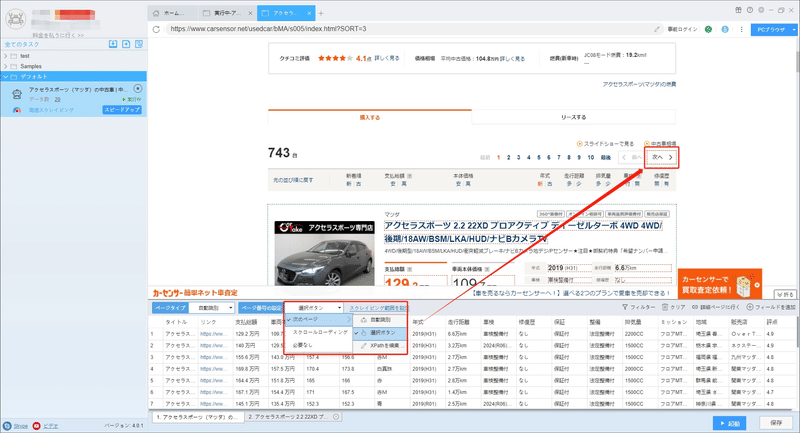Open the 選択ボタン dropdown
This screenshot has height=433, width=800.
[314, 308]
